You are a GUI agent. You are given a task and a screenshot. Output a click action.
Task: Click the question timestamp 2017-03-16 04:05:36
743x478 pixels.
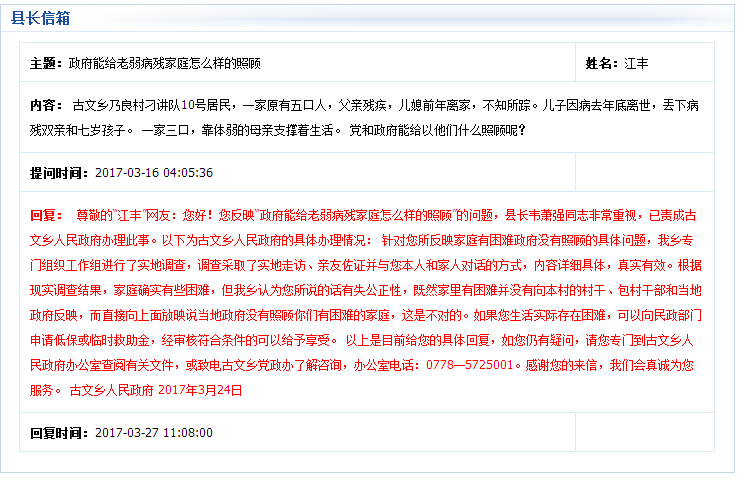click(154, 172)
